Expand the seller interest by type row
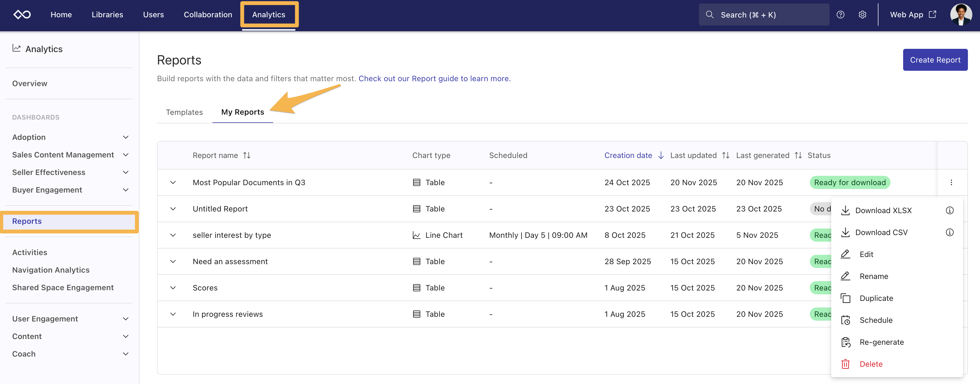This screenshot has width=980, height=384. (x=173, y=235)
